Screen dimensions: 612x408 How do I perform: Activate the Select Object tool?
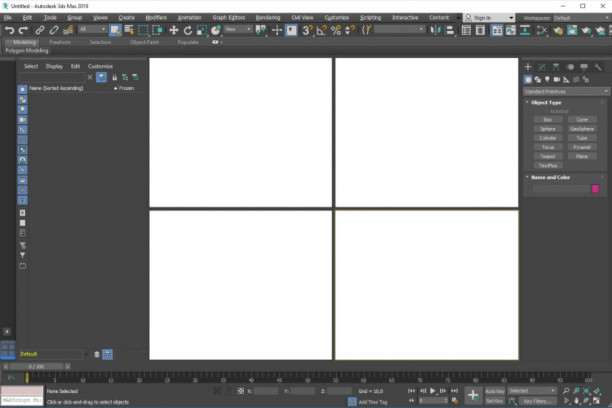(115, 30)
